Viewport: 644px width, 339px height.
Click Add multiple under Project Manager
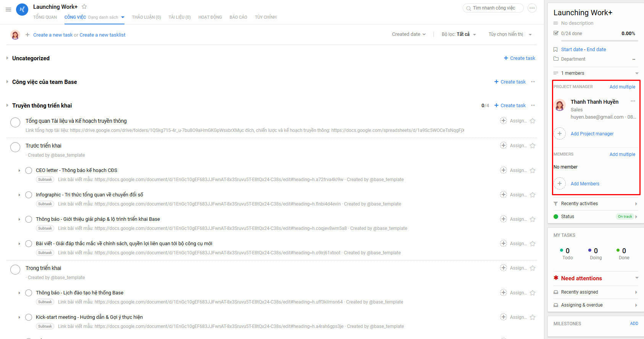(622, 87)
